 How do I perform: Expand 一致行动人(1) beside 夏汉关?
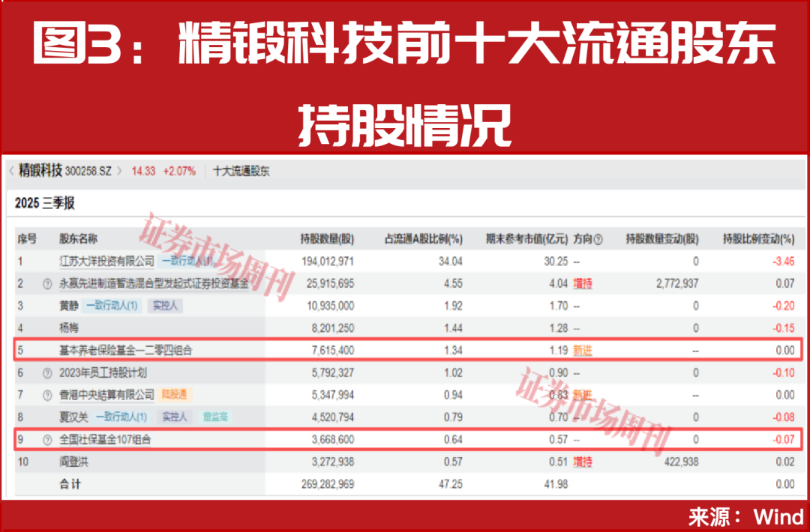coord(121,417)
